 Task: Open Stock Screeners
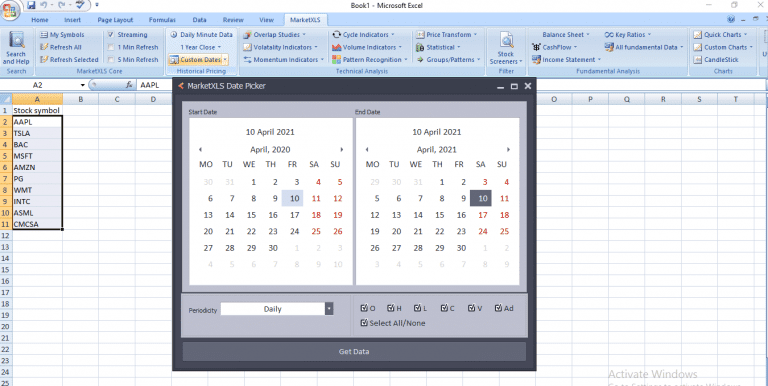tap(506, 49)
